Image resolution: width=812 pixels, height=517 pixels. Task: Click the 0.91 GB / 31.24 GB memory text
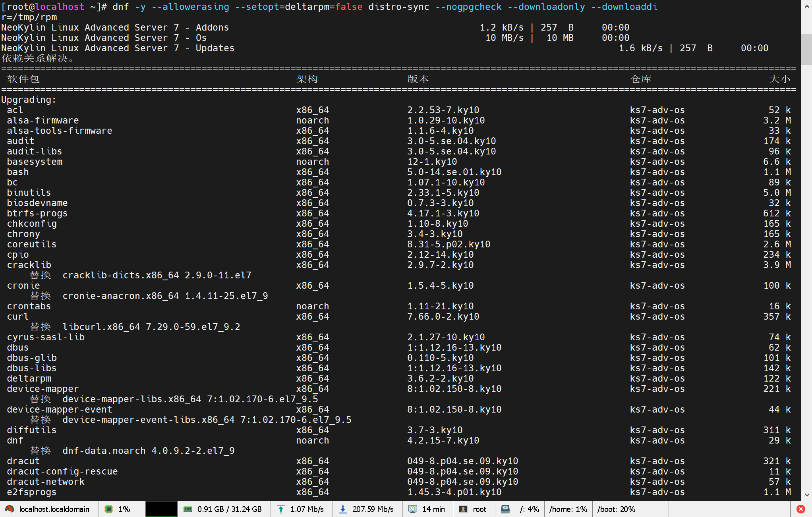[229, 509]
